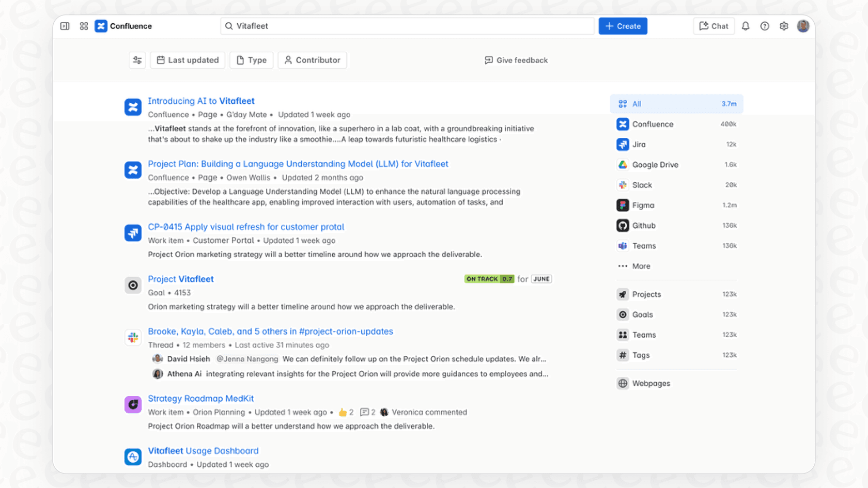Viewport: 868px width, 488px height.
Task: Open the search filters adjustment icon
Action: pyautogui.click(x=137, y=60)
